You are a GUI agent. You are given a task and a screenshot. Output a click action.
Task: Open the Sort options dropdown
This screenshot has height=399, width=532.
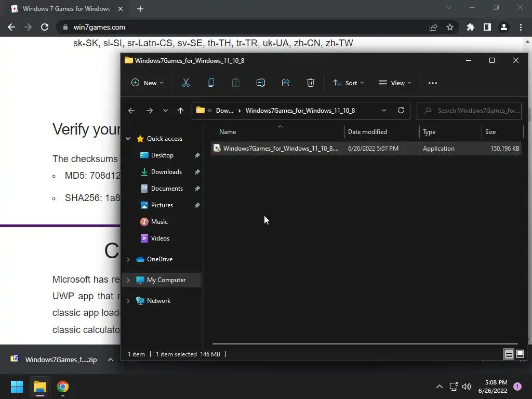349,83
